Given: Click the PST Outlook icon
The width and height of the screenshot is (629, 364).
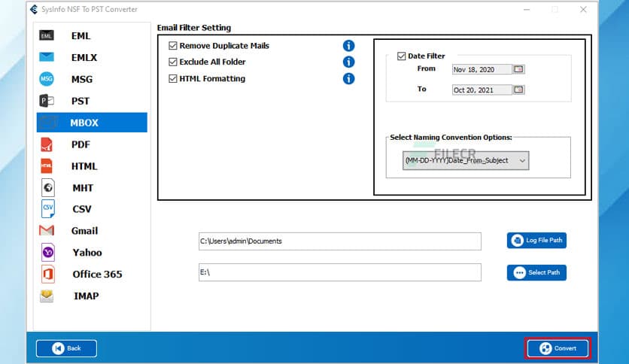Looking at the screenshot, I should (x=47, y=101).
